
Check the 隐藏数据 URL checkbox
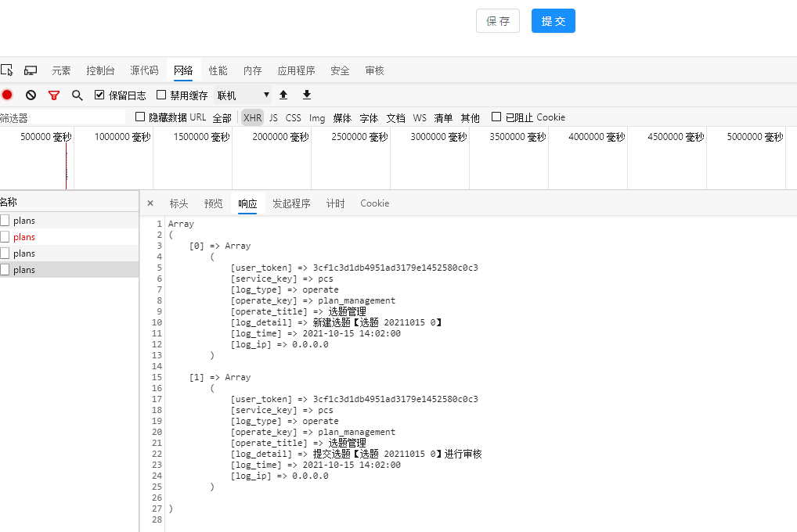[140, 117]
